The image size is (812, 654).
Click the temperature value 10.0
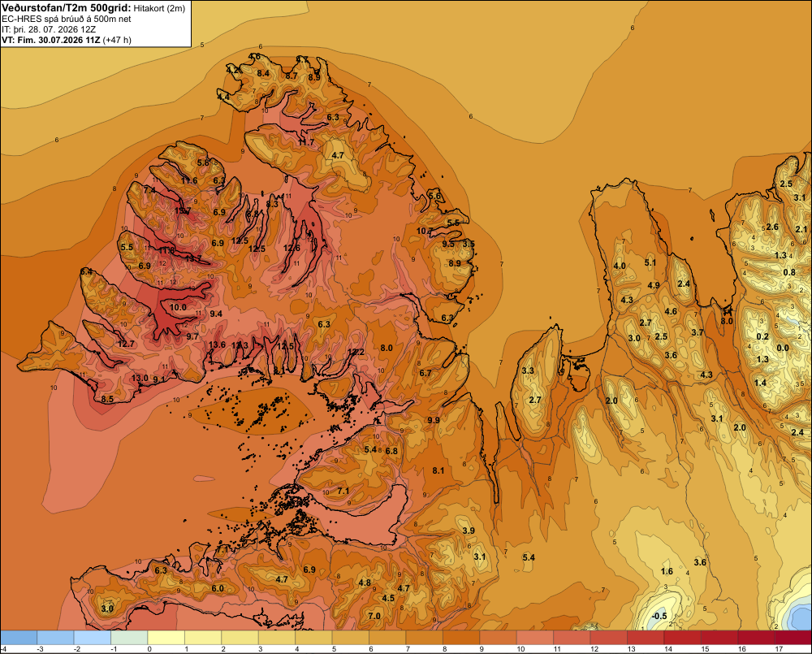tap(178, 307)
